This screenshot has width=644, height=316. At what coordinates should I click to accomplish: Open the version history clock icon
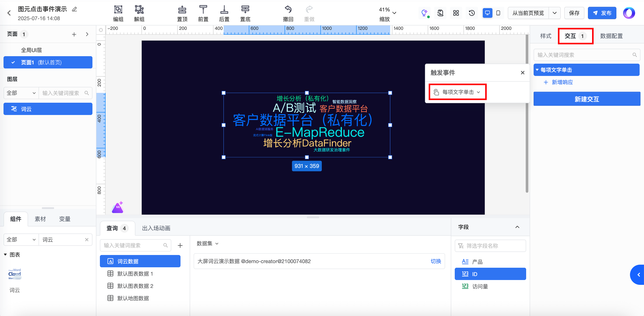pyautogui.click(x=471, y=13)
